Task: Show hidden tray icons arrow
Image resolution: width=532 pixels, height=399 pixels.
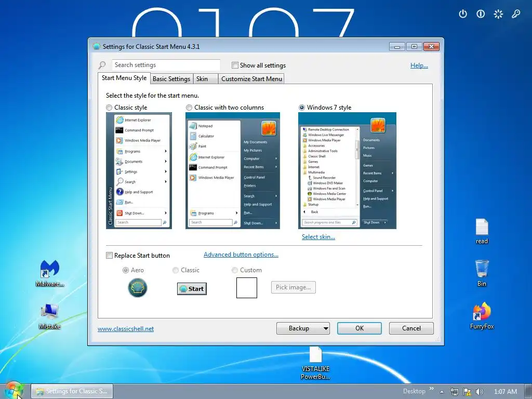Action: [442, 392]
